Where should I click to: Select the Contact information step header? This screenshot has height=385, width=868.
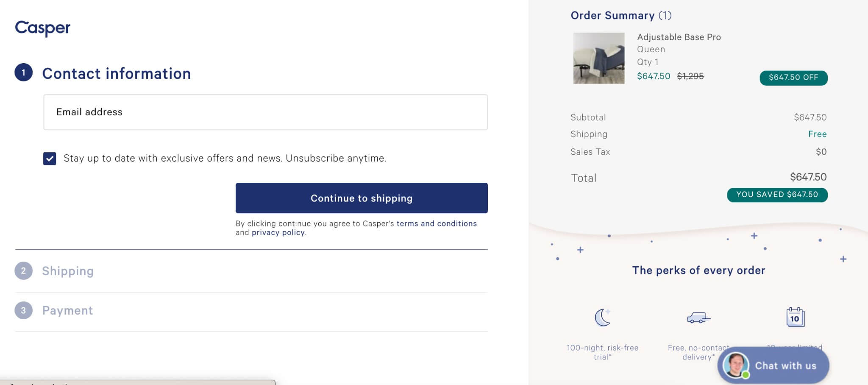coord(116,73)
